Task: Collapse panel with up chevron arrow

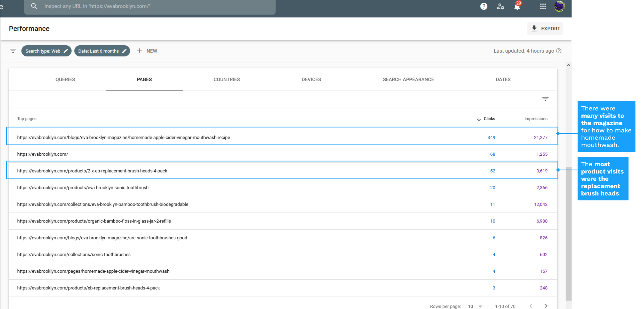Action: (569, 65)
